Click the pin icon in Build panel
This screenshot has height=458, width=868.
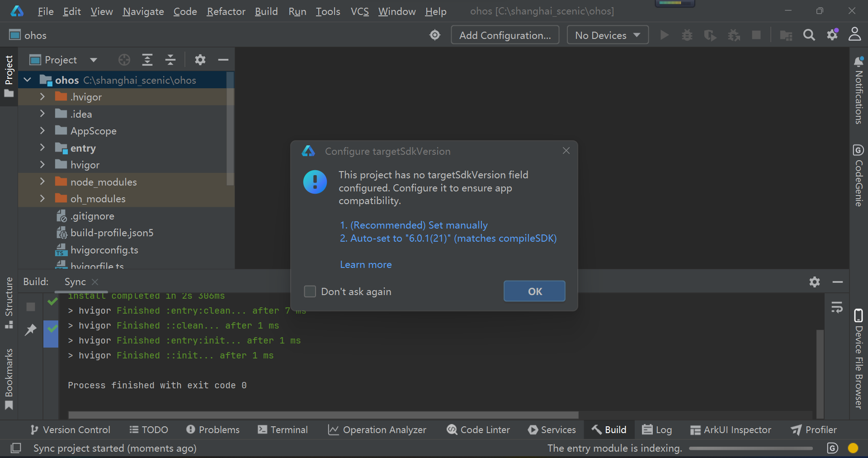pos(30,330)
